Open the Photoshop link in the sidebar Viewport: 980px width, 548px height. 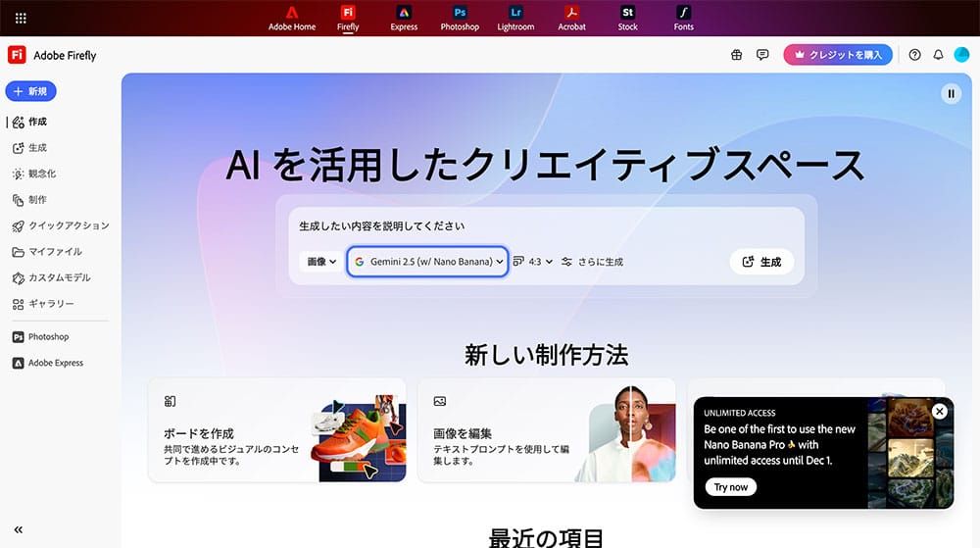[40, 337]
